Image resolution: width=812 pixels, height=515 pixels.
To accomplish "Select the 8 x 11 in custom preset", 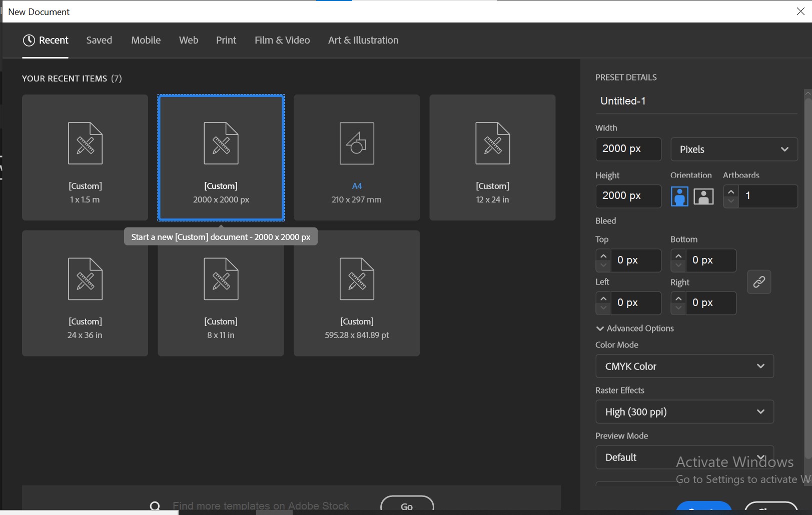I will point(221,293).
